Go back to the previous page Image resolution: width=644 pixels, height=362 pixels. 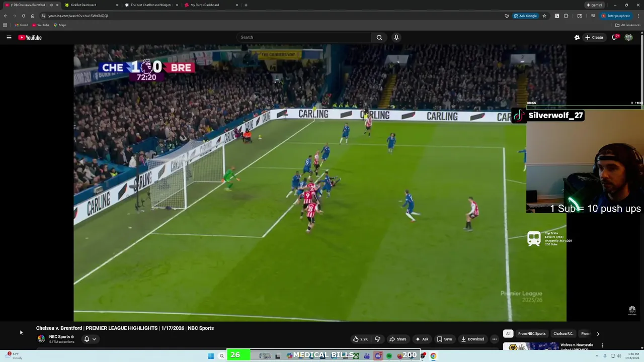[5, 16]
